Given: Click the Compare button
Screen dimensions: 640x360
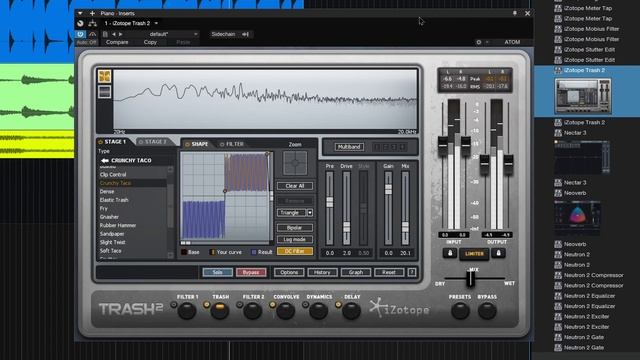Looking at the screenshot, I should (117, 42).
